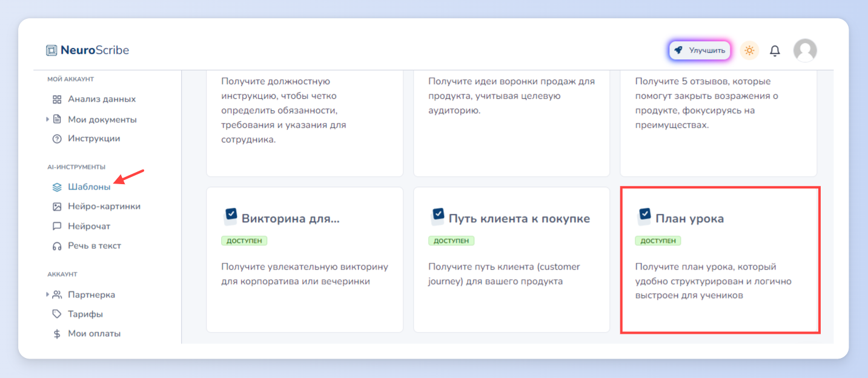
Task: Click the Анализ данных grid icon
Action: pyautogui.click(x=57, y=99)
